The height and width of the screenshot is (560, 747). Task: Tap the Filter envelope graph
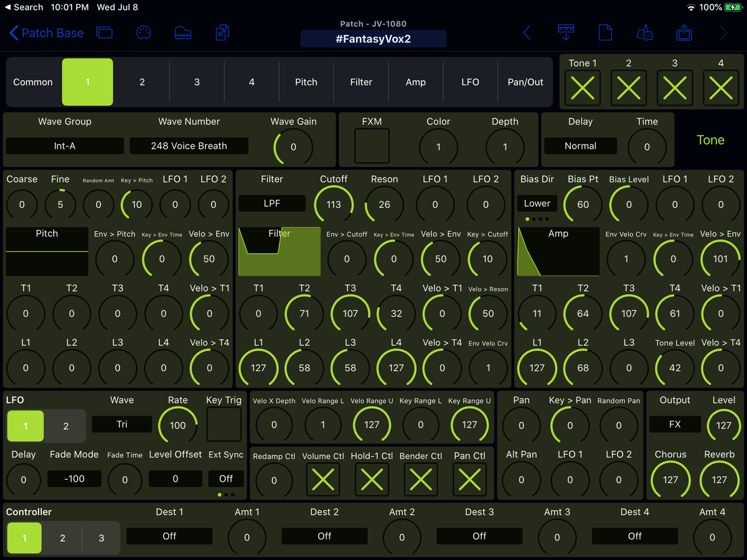(x=280, y=251)
